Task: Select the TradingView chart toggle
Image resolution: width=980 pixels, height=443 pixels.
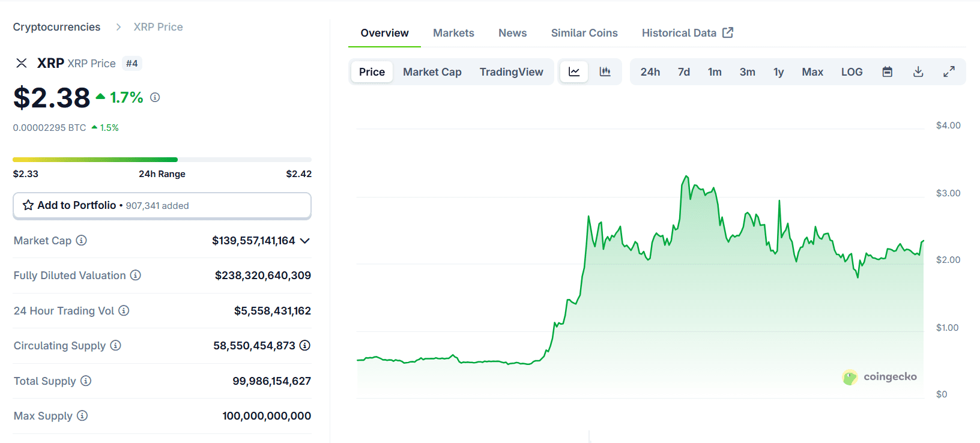Action: [512, 72]
